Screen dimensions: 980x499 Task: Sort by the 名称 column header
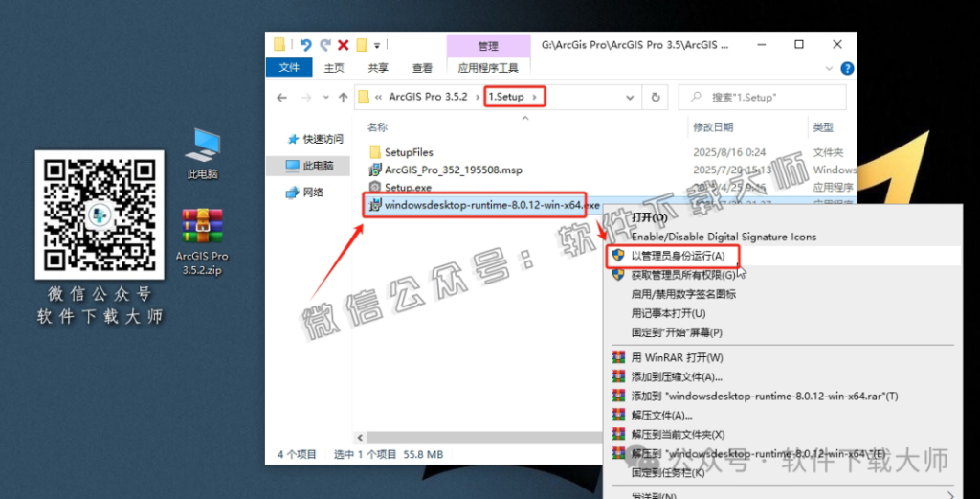377,127
